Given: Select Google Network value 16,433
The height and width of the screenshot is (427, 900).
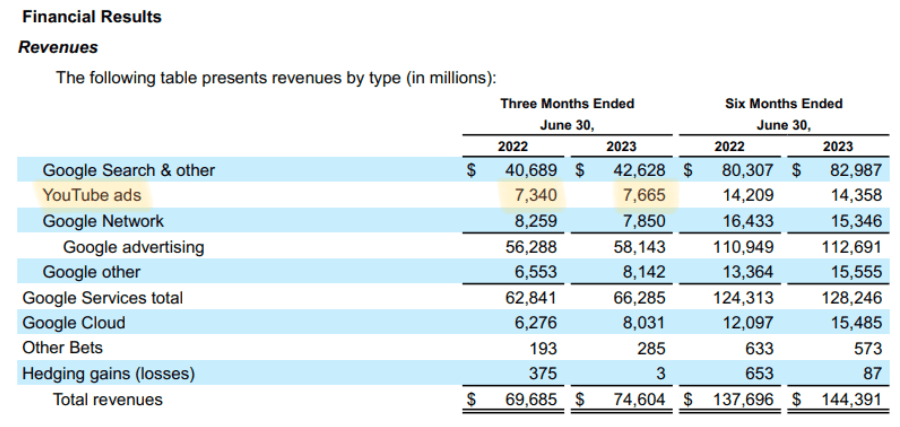Looking at the screenshot, I should [747, 221].
